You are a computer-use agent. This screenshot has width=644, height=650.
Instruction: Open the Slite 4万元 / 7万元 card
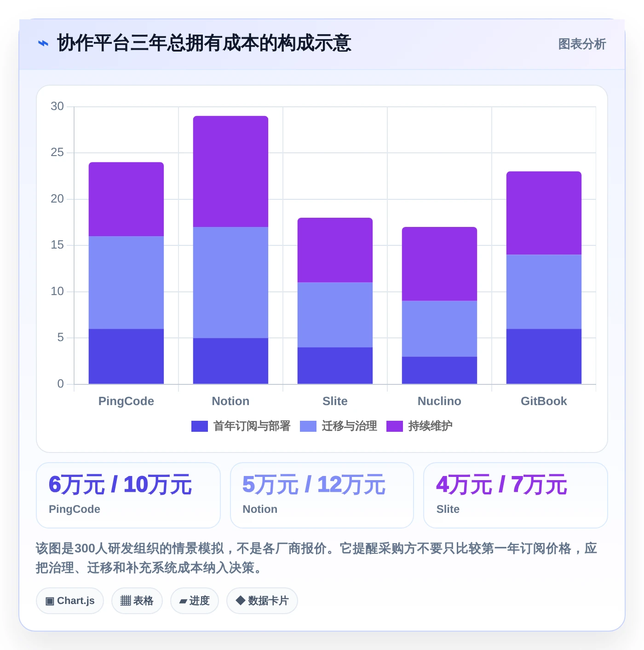516,495
